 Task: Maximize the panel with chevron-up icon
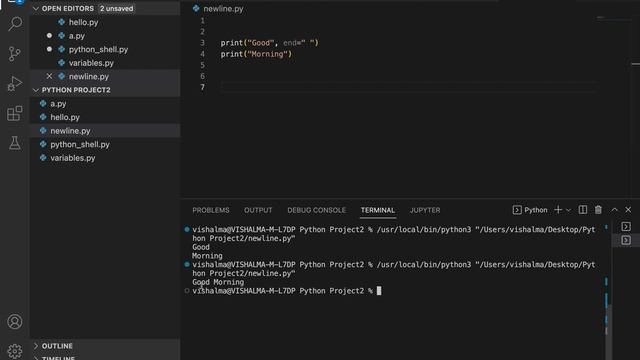pyautogui.click(x=614, y=210)
